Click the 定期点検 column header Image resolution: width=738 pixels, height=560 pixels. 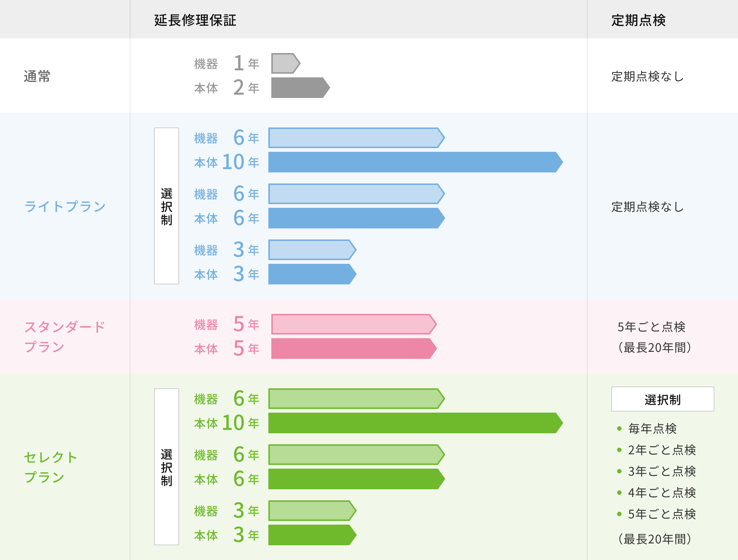(x=638, y=20)
